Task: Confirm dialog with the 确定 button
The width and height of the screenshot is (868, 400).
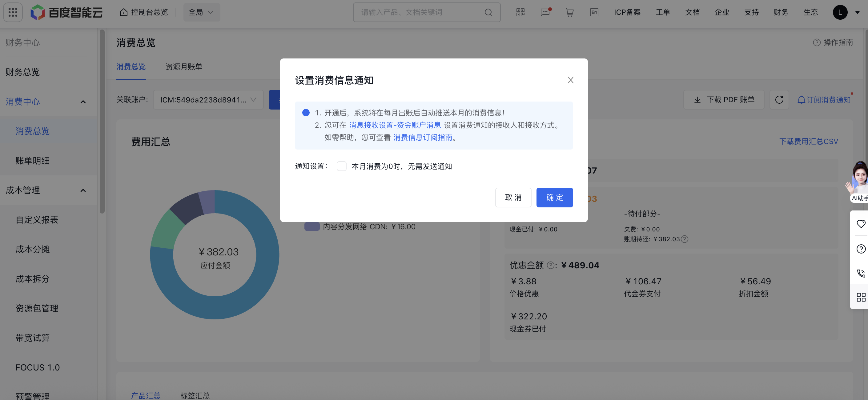Action: click(555, 197)
